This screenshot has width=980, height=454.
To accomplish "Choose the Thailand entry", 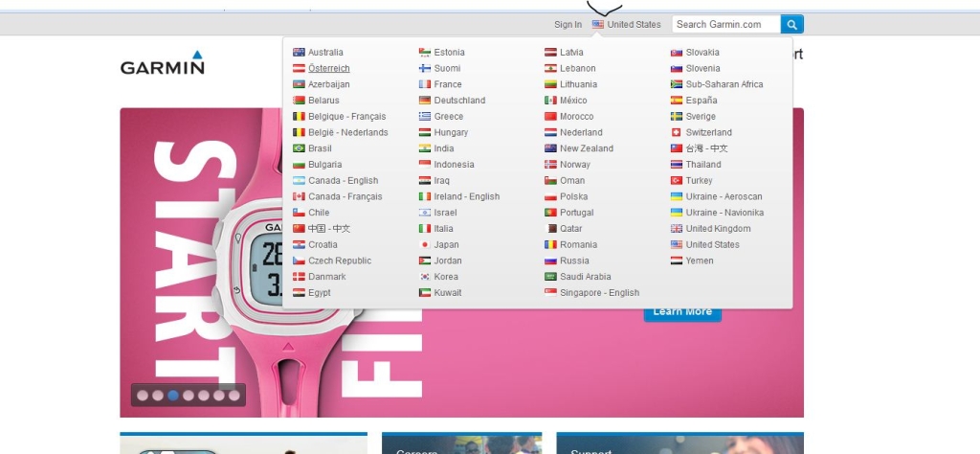I will click(x=703, y=165).
